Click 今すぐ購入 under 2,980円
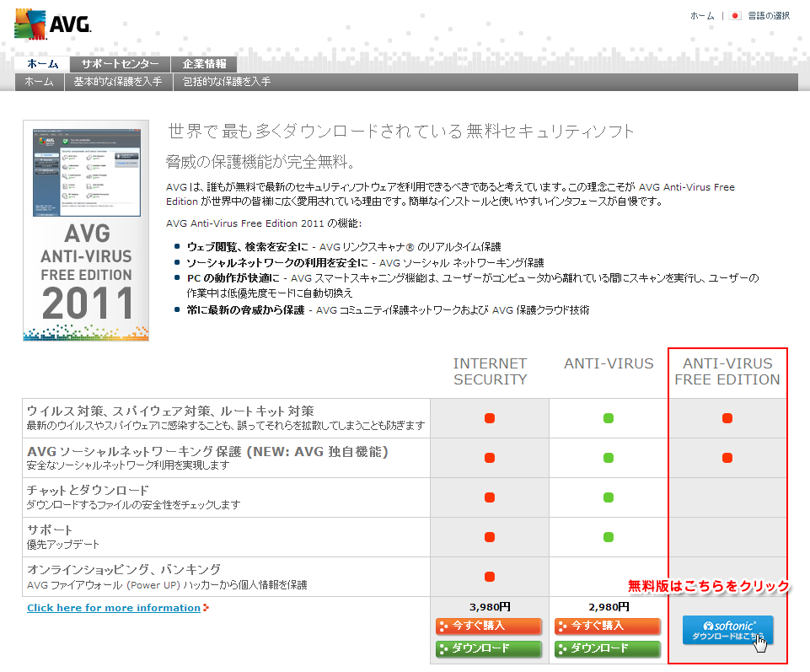This screenshot has width=810, height=672. point(608,626)
